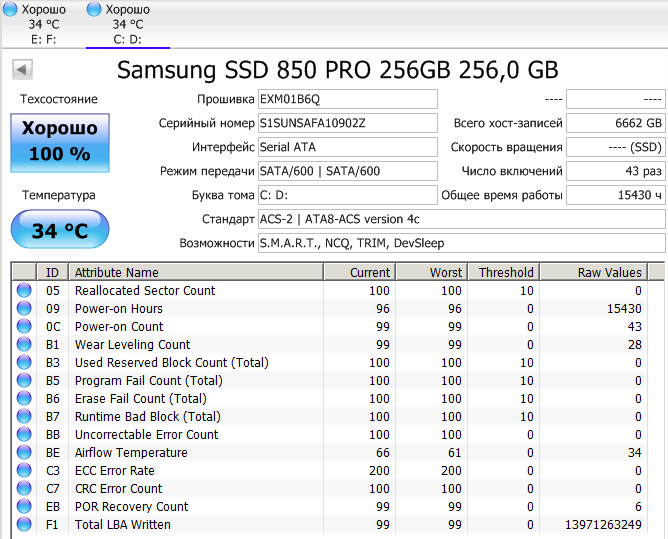Click the Возможности field listing S.M.A.R.T., NCQ
The width and height of the screenshot is (668, 539).
click(462, 243)
